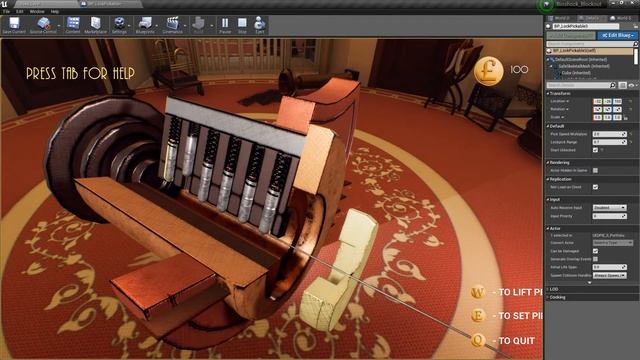Open the Window menu
Screen dimensions: 640x360
pos(37,11)
